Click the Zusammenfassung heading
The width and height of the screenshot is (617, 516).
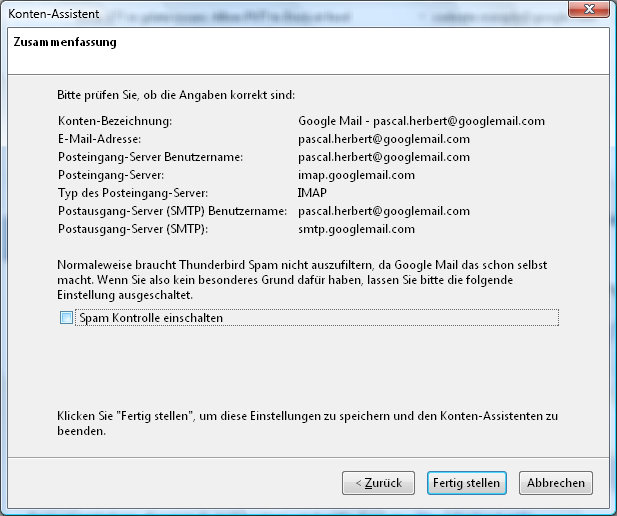65,42
